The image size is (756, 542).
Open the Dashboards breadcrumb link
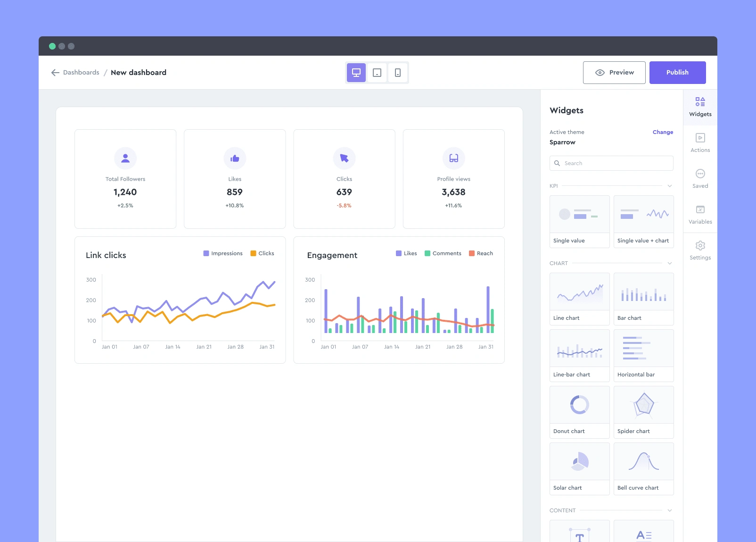coord(81,73)
